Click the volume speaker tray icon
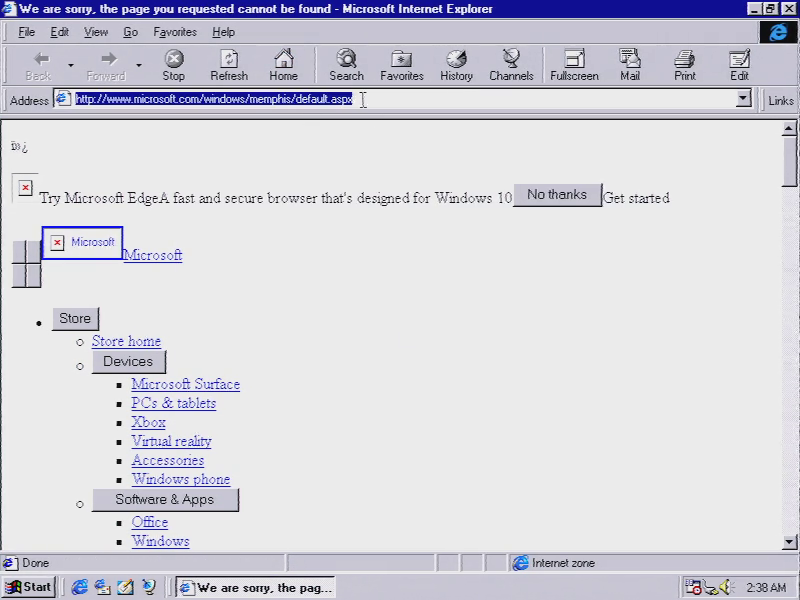The height and width of the screenshot is (600, 800). point(727,587)
